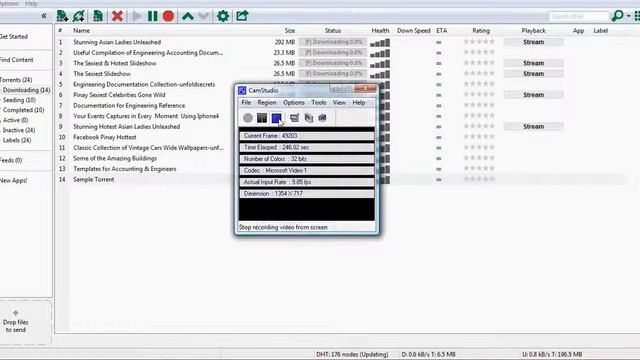Screen dimensions: 640x360
Task: Select Labels (24) in sidebar
Action: [17, 140]
